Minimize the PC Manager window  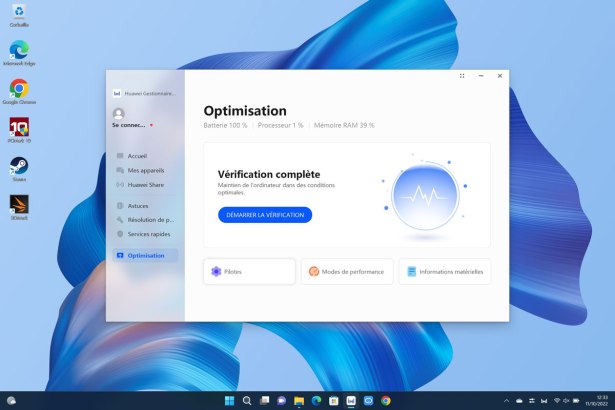click(481, 76)
